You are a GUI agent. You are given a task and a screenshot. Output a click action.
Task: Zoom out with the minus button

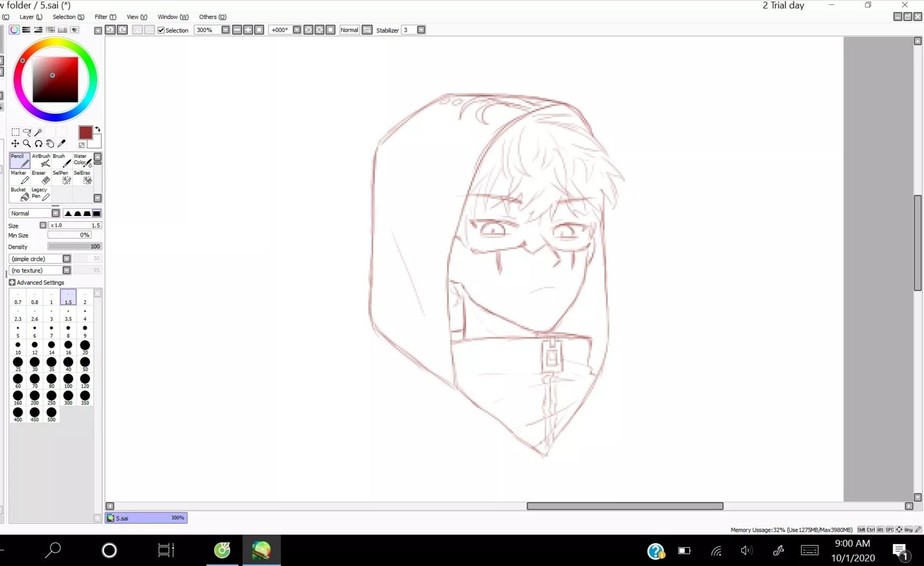tap(237, 30)
